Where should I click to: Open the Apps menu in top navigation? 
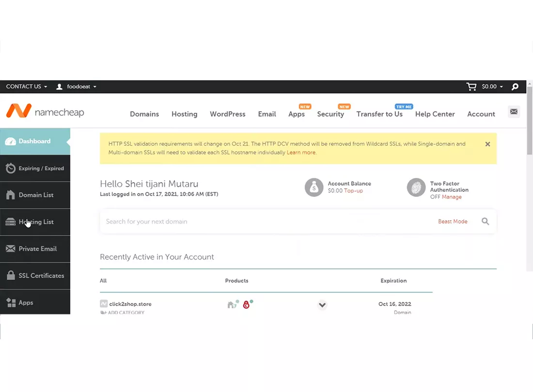click(x=297, y=114)
